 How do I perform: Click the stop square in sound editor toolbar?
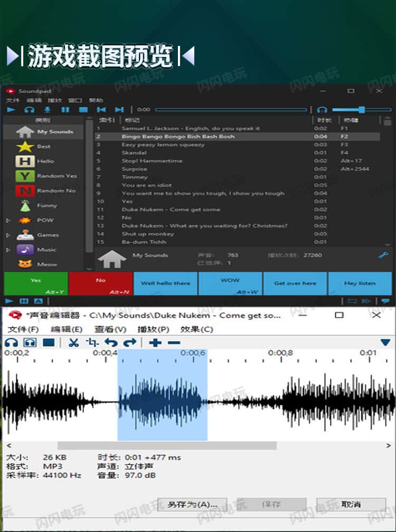49,343
